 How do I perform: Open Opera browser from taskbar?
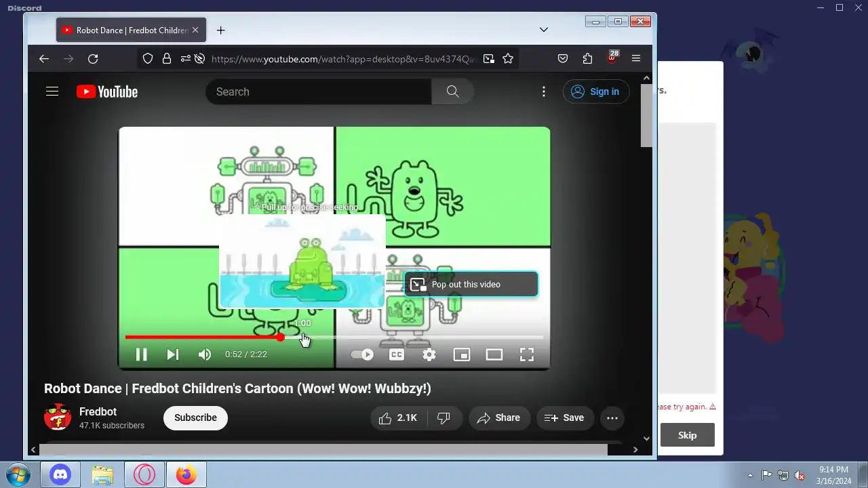144,474
